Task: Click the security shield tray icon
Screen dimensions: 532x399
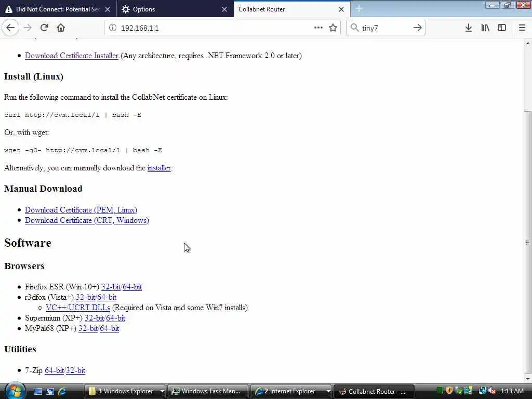Action: [x=449, y=391]
